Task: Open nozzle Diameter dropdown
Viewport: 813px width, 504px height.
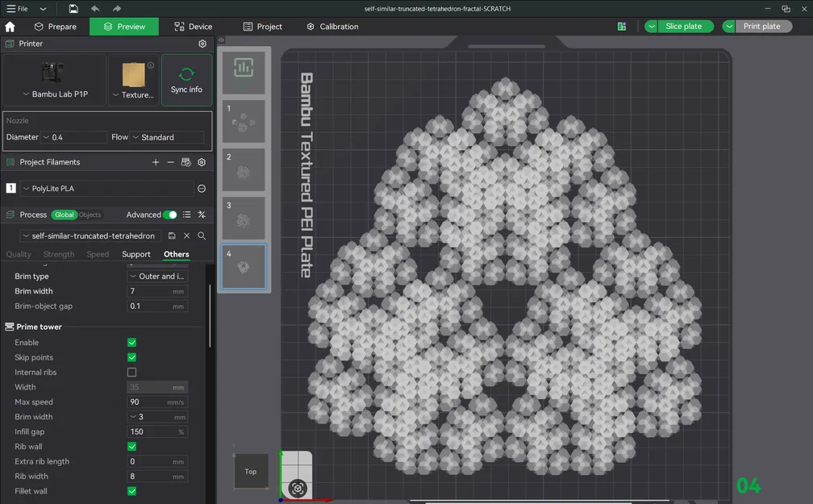Action: click(73, 137)
